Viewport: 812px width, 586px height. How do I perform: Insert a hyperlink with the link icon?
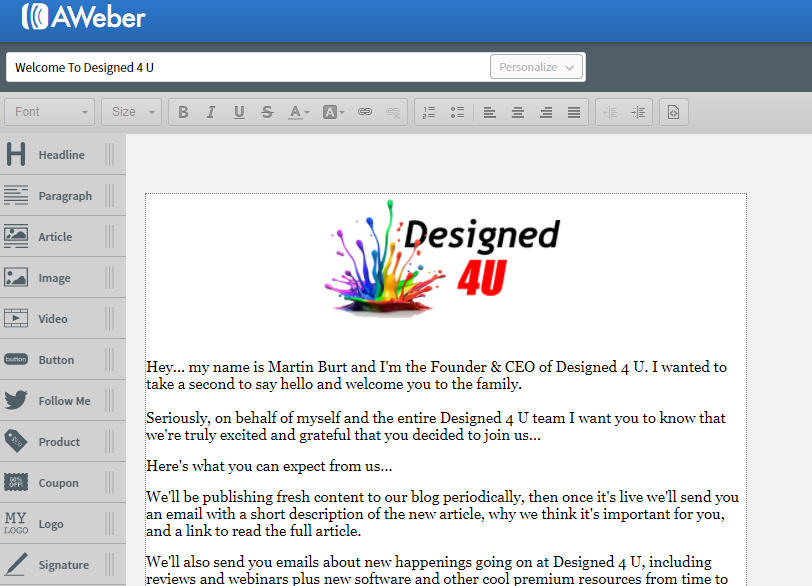[365, 112]
